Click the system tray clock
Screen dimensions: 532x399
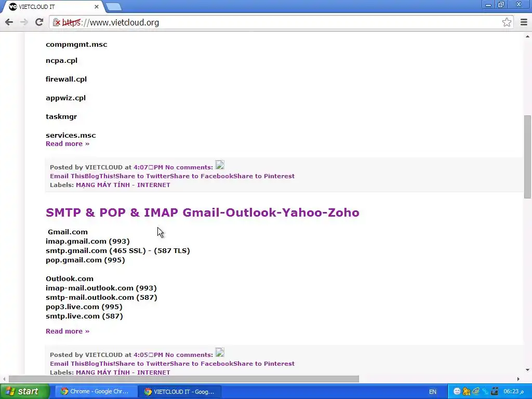(x=513, y=392)
